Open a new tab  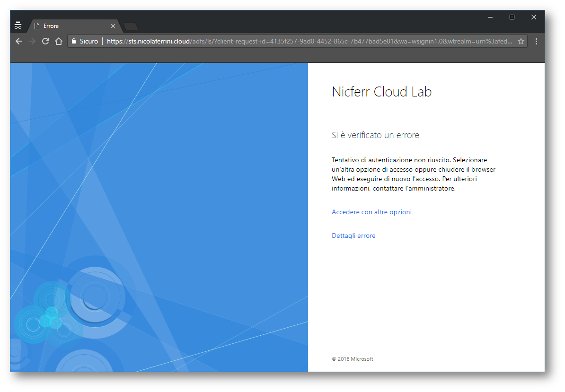coord(131,26)
